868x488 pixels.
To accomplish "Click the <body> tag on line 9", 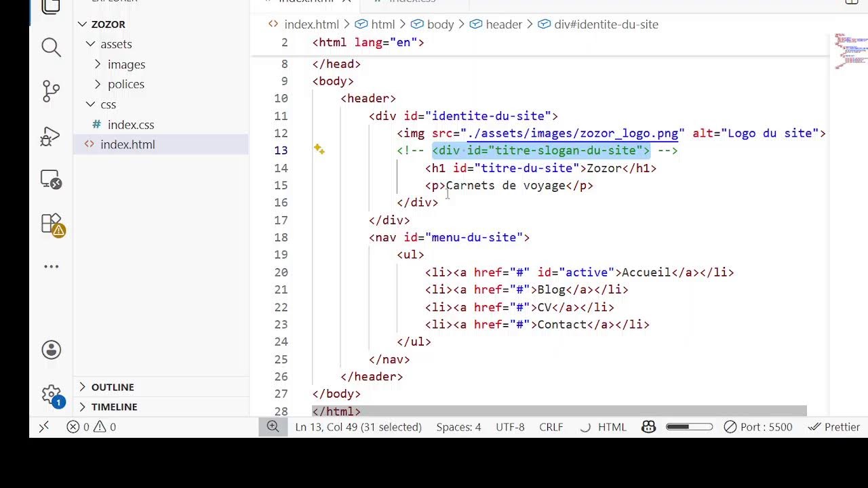I will pyautogui.click(x=333, y=81).
